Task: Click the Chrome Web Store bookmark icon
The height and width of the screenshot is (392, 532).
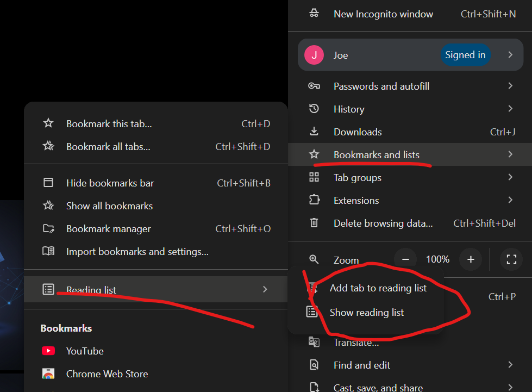Action: tap(48, 374)
